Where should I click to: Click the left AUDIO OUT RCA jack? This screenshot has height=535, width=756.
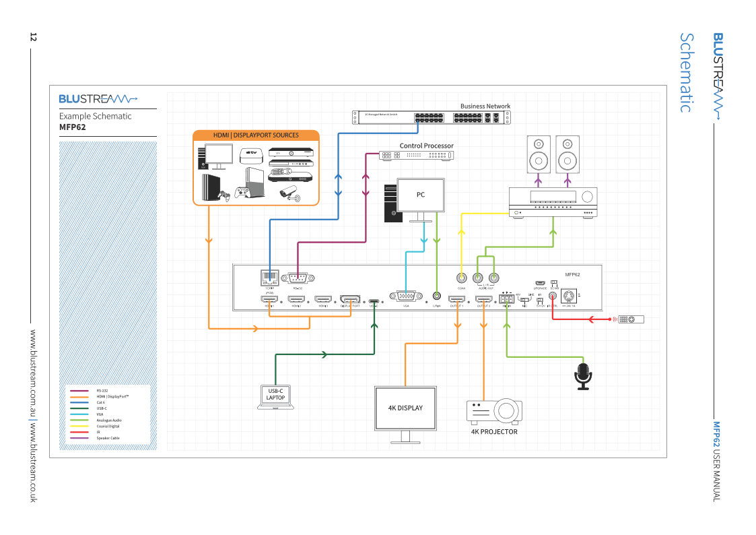click(477, 278)
